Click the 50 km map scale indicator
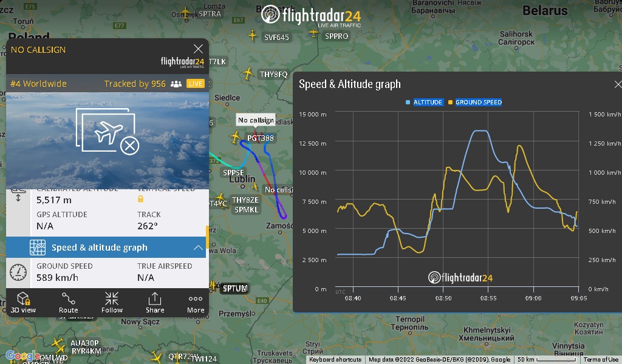Viewport: 622px width, 364px height. point(547,360)
